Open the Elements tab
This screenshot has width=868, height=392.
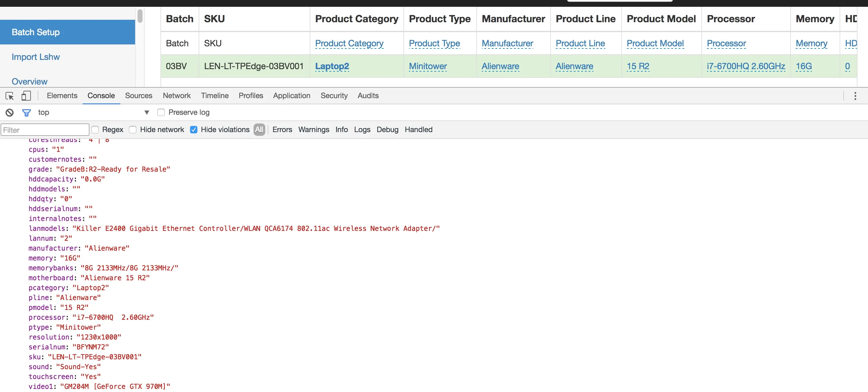(x=62, y=96)
